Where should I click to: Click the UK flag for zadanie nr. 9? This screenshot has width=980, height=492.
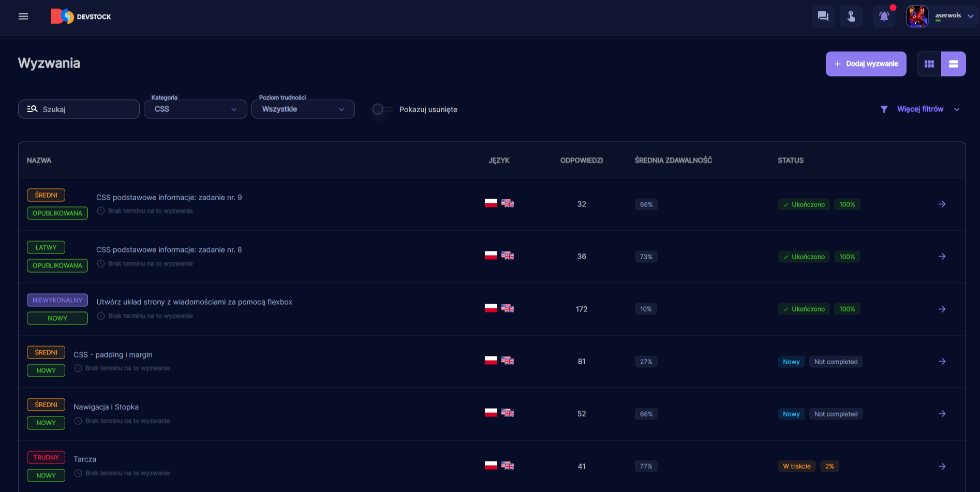[508, 203]
